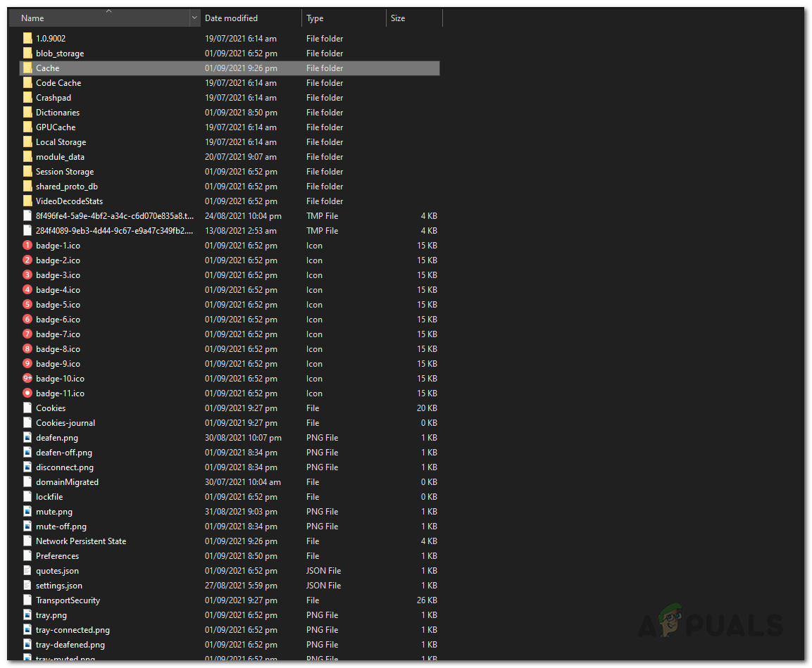
Task: Click the badge-2.ico red icon
Action: coord(27,260)
